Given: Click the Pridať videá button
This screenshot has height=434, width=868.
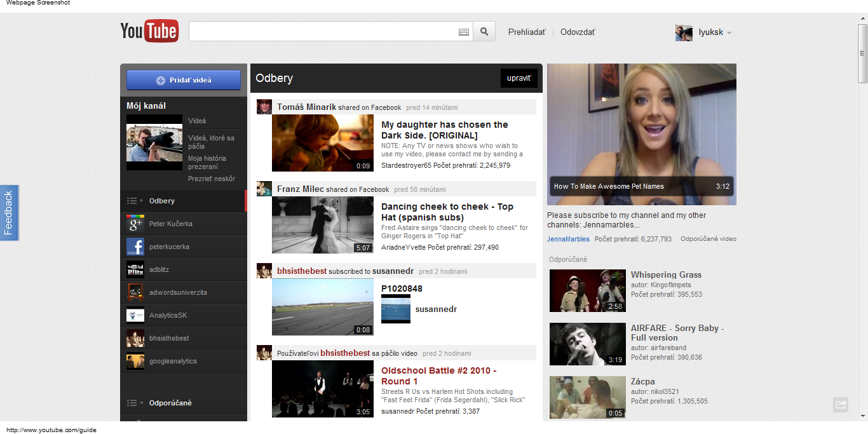Looking at the screenshot, I should 184,80.
